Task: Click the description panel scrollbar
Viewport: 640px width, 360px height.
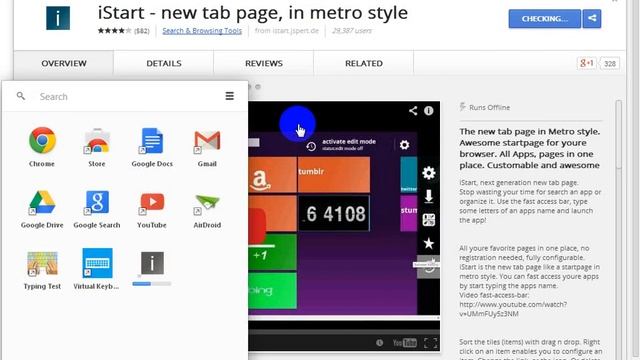Action: click(619, 135)
